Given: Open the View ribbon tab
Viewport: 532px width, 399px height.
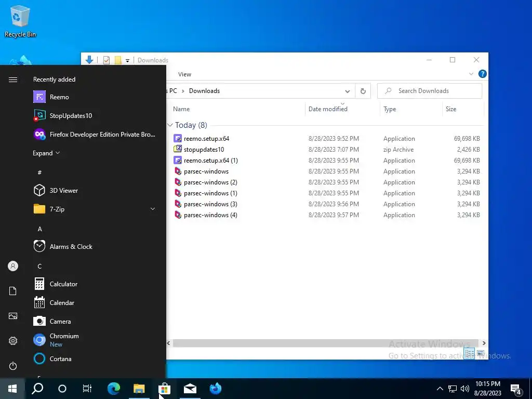Looking at the screenshot, I should click(184, 74).
